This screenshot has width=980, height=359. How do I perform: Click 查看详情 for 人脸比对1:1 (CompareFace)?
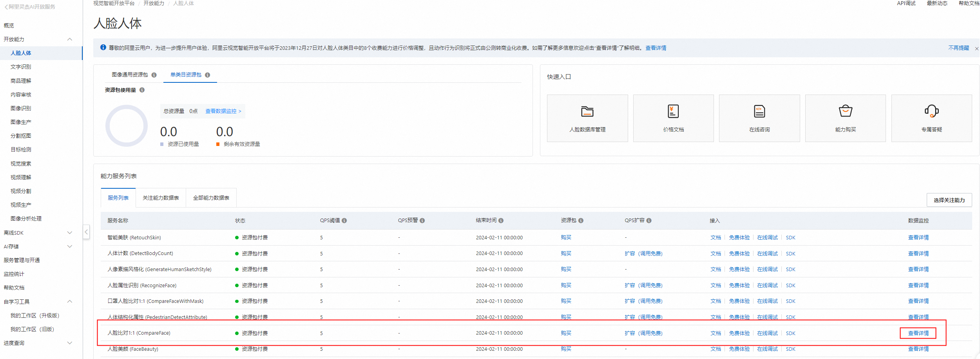(918, 333)
